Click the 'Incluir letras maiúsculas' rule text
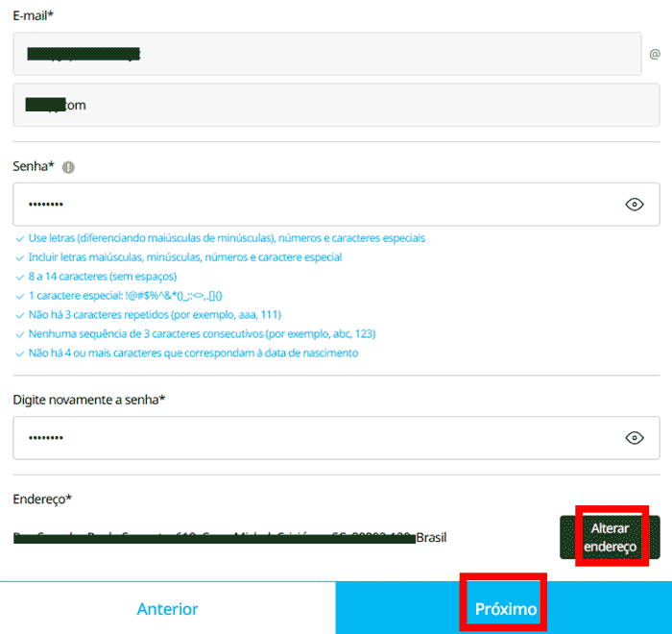The width and height of the screenshot is (672, 634). (185, 256)
